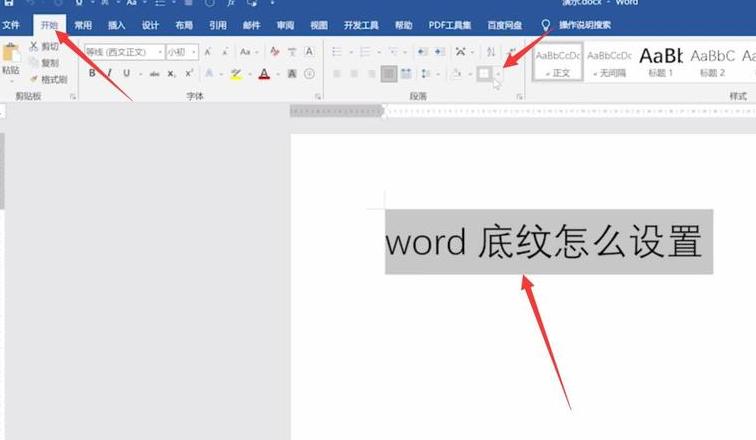This screenshot has height=440, width=756.
Task: Click the Distributed alignment icon
Action: tap(406, 74)
